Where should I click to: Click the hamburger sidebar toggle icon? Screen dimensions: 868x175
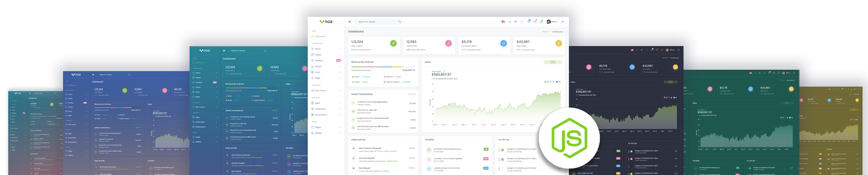350,21
